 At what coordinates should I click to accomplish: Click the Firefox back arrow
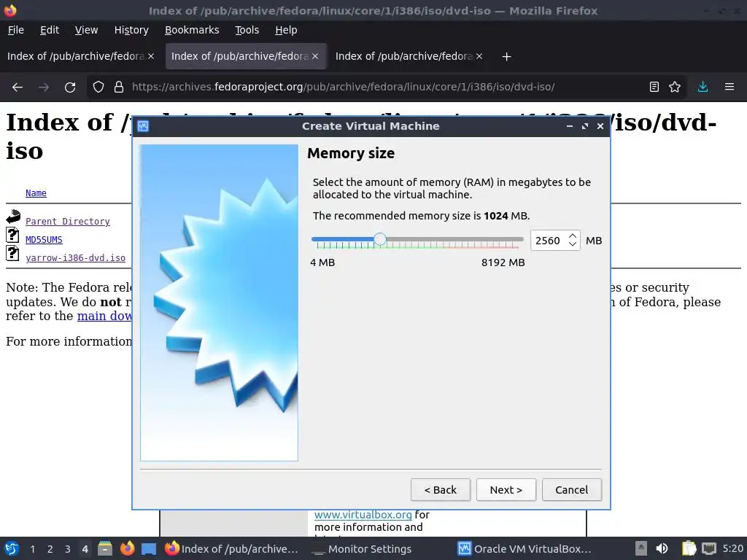pos(18,87)
